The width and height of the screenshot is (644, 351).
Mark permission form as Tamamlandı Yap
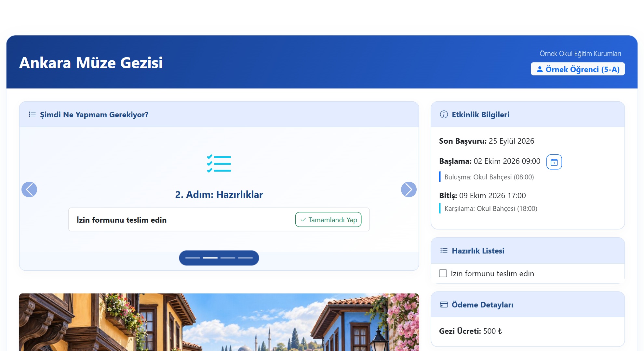pyautogui.click(x=328, y=220)
